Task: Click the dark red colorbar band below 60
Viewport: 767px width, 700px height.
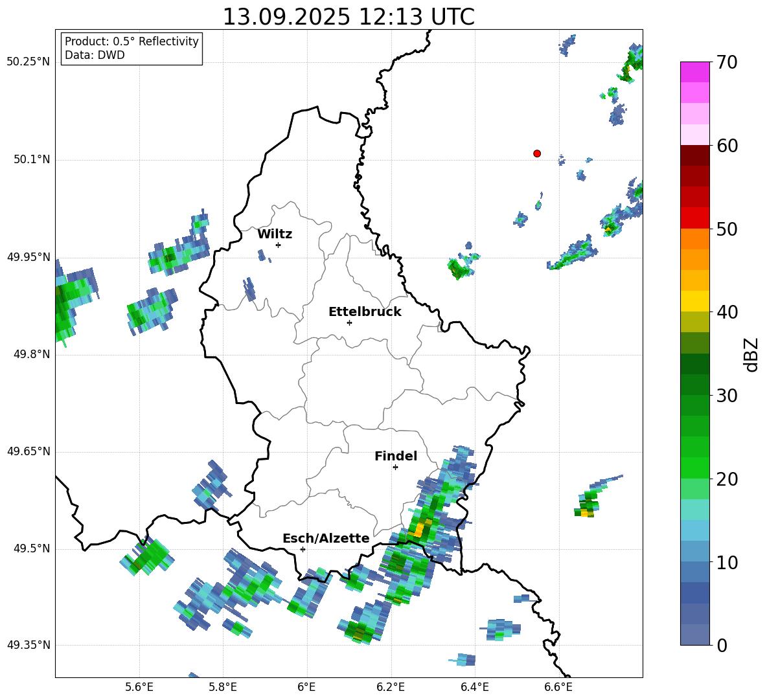Action: pyautogui.click(x=695, y=155)
